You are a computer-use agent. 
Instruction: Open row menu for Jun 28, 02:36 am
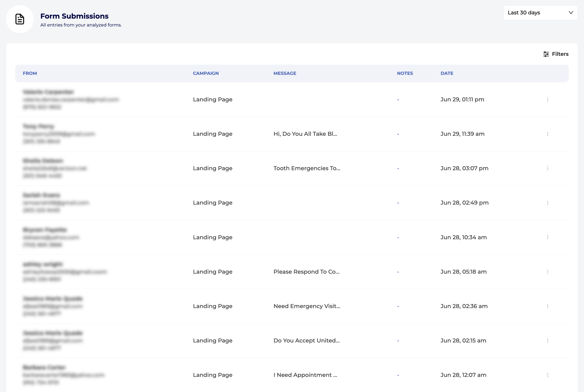548,306
